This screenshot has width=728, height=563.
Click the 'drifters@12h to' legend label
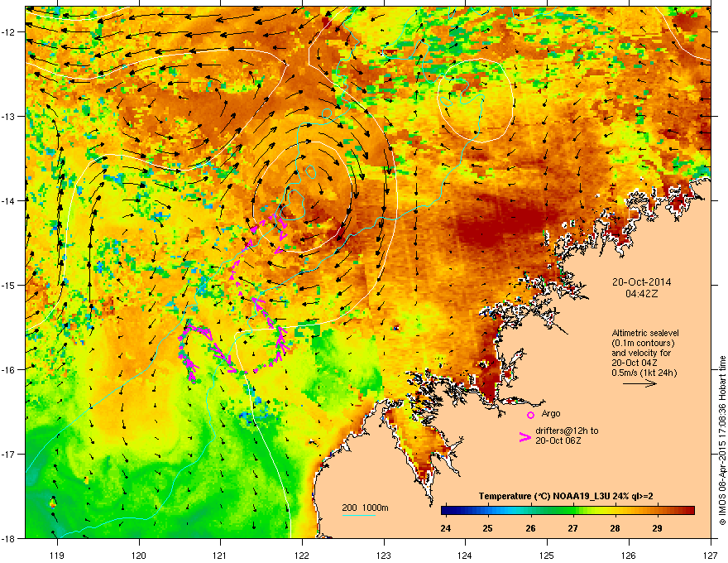(x=567, y=431)
